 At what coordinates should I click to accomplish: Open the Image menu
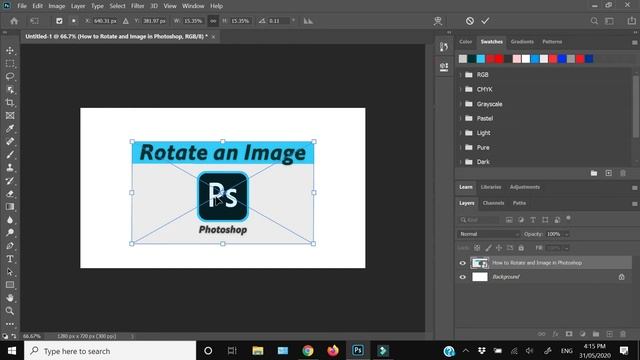coord(57,6)
